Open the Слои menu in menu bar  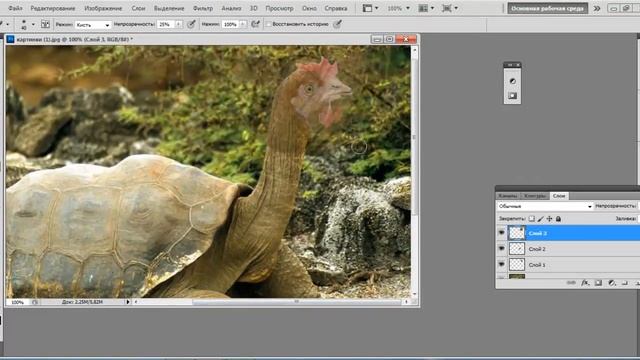(138, 8)
